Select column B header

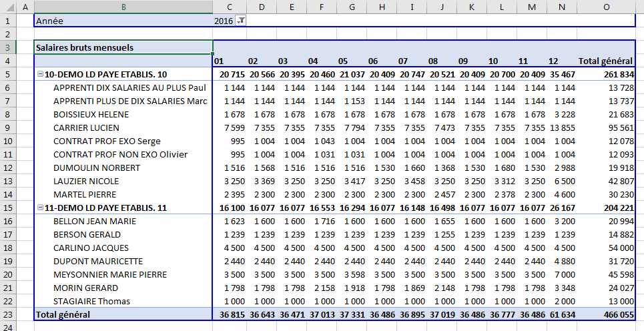[123, 7]
